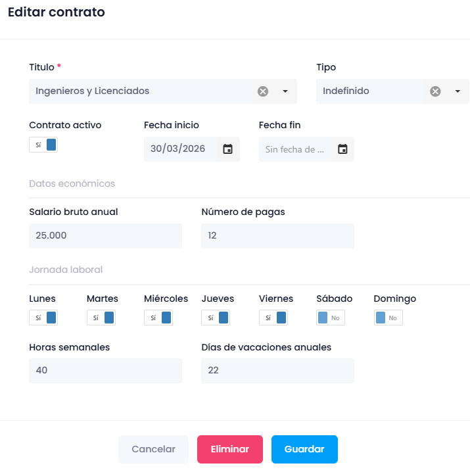Click the Fecha inicio date field
This screenshot has width=470, height=476.
coord(181,149)
